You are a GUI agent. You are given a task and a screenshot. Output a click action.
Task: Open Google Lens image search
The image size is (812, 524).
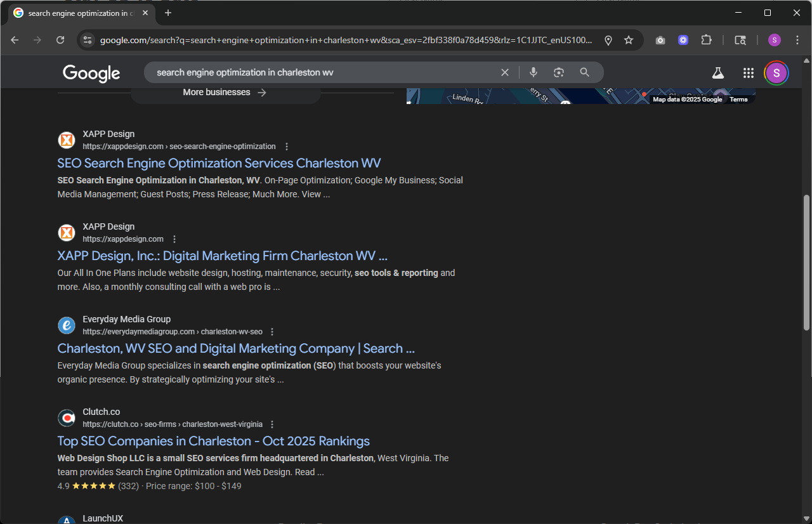click(559, 72)
